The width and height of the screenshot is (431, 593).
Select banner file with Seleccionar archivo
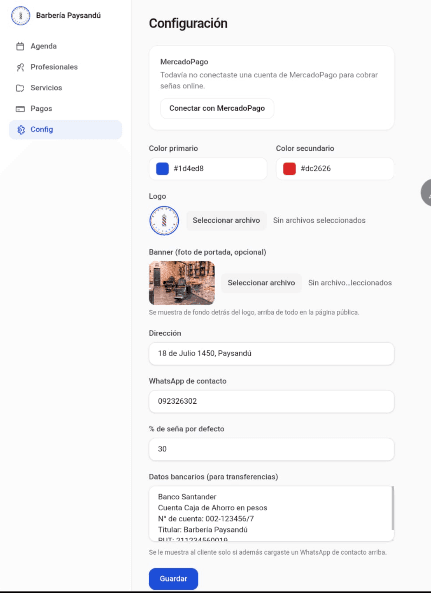coord(261,283)
